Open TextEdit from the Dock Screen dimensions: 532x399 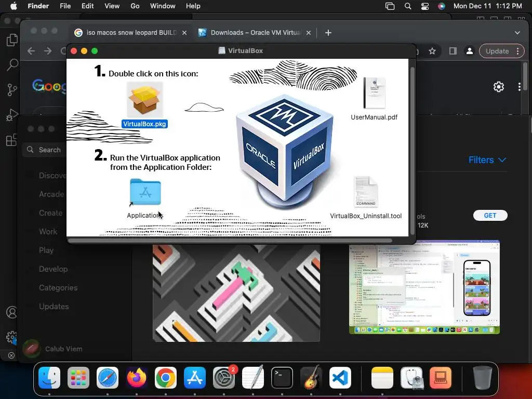click(253, 378)
